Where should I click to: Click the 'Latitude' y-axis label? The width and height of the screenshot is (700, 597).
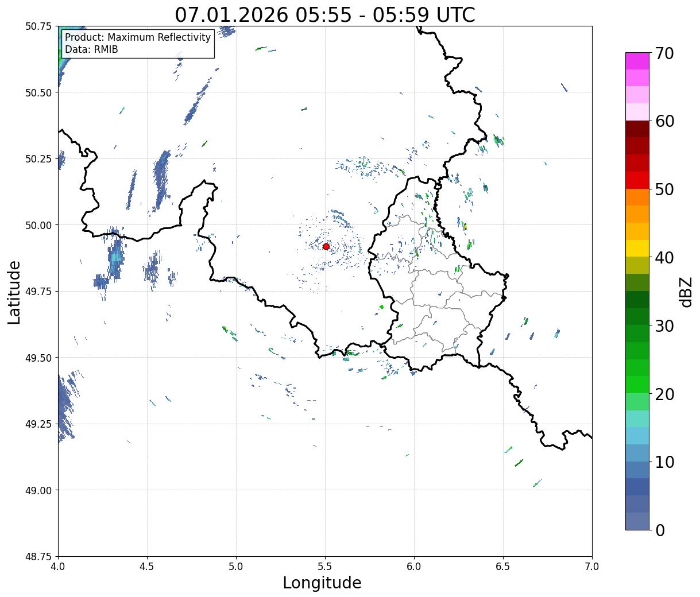[x=14, y=292]
